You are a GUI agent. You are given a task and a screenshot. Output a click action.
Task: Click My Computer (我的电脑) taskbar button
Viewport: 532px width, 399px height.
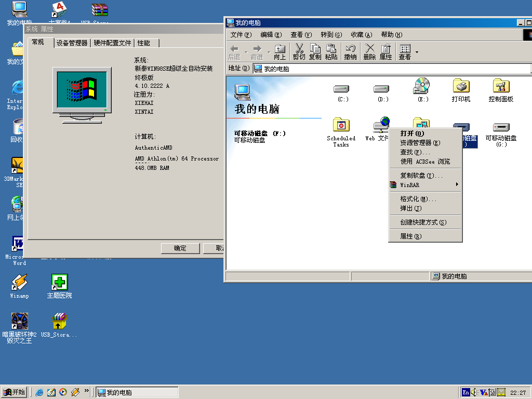pyautogui.click(x=137, y=393)
